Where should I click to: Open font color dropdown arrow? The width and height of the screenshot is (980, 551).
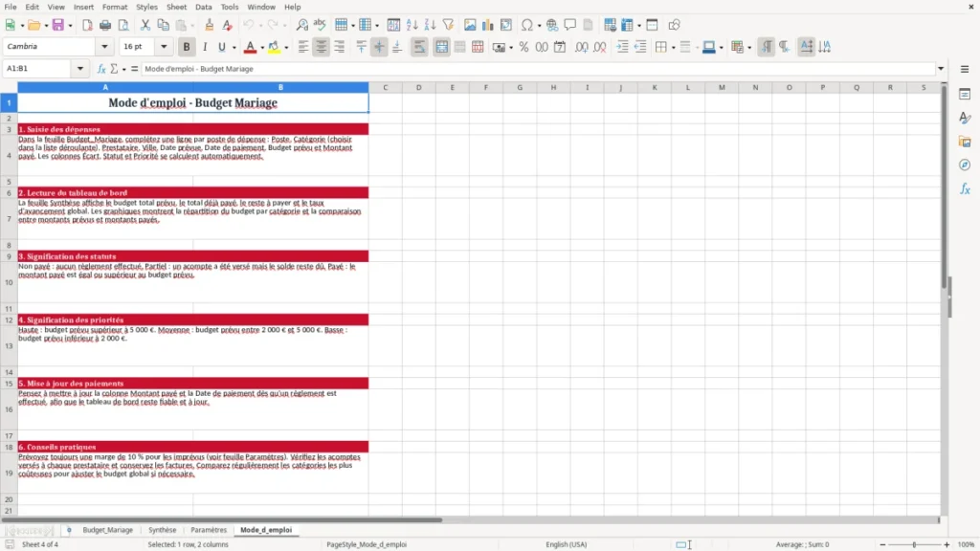pos(262,48)
